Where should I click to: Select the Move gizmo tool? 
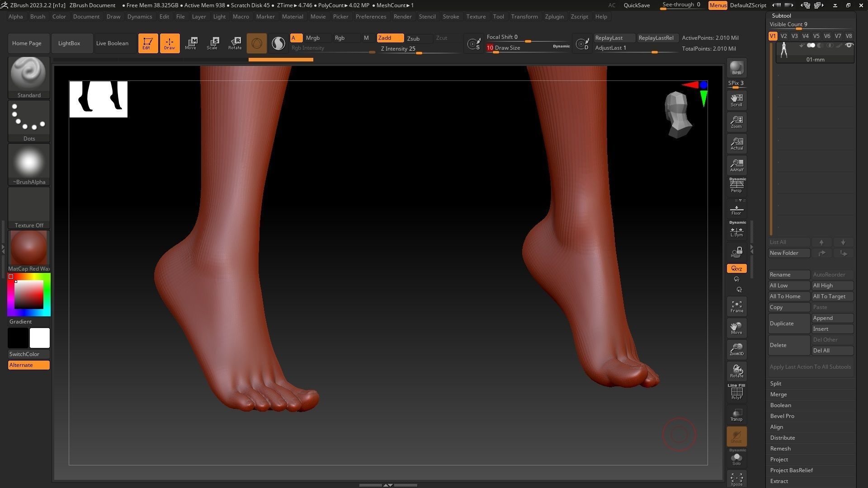pos(191,43)
